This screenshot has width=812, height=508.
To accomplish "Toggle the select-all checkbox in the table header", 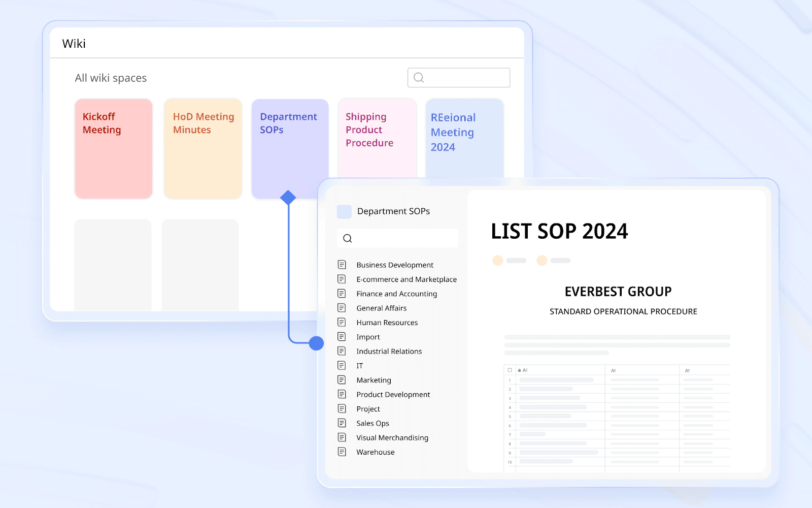I will (x=510, y=370).
